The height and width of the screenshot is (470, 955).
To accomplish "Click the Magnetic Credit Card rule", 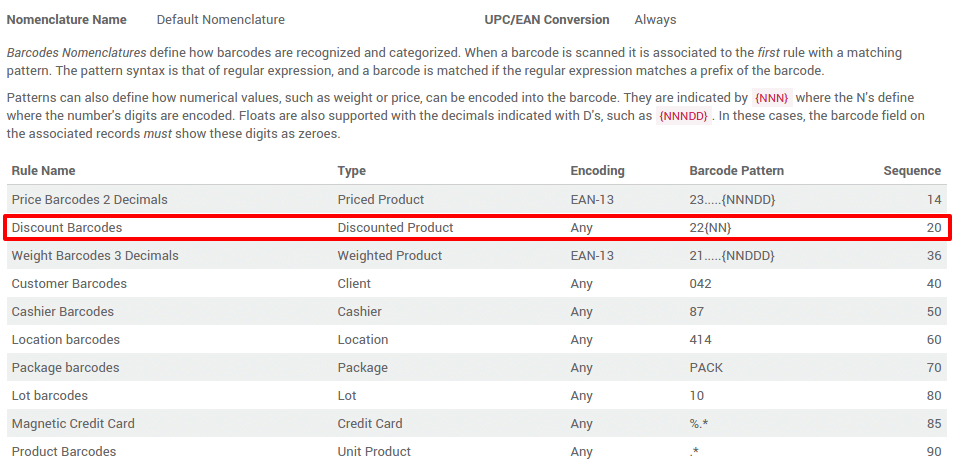I will [x=73, y=424].
